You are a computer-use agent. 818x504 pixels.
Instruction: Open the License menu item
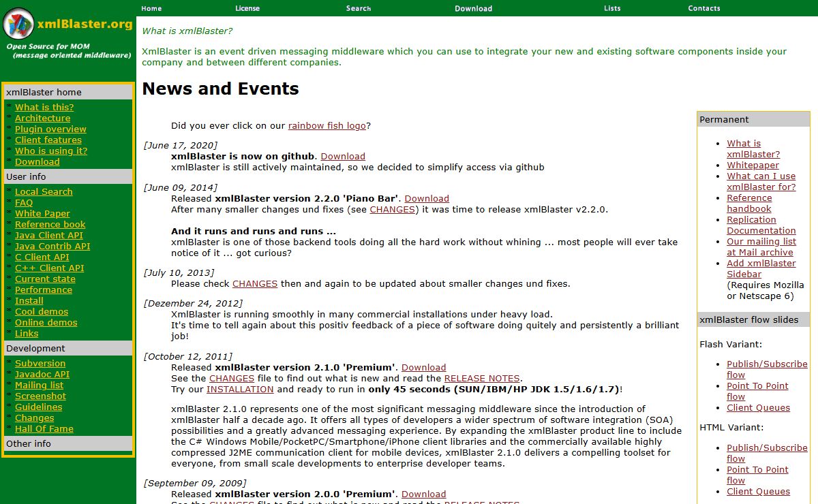pyautogui.click(x=247, y=8)
